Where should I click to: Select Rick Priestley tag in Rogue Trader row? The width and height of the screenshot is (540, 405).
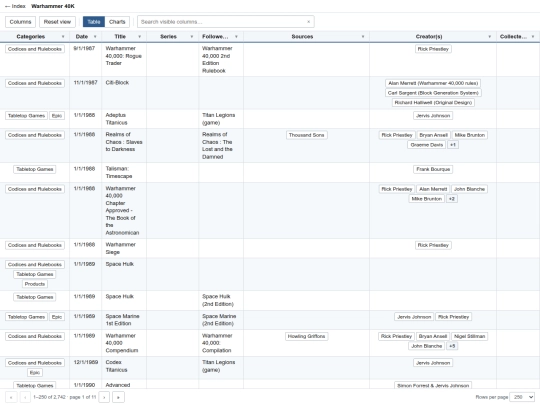pos(433,49)
